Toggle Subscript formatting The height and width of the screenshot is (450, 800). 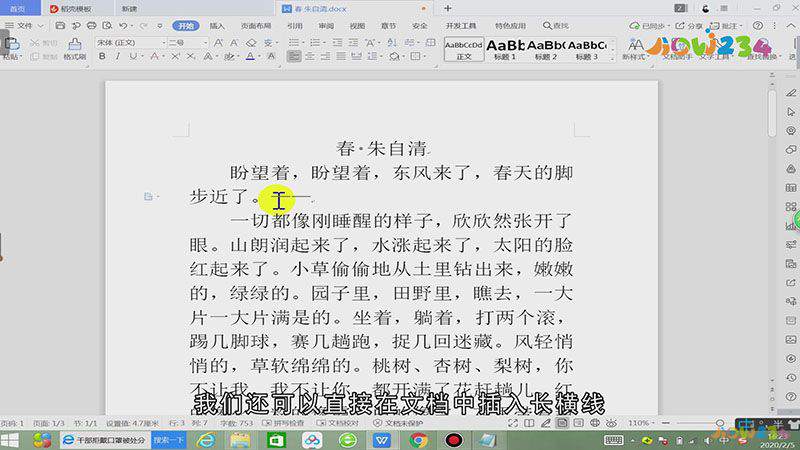(190, 56)
